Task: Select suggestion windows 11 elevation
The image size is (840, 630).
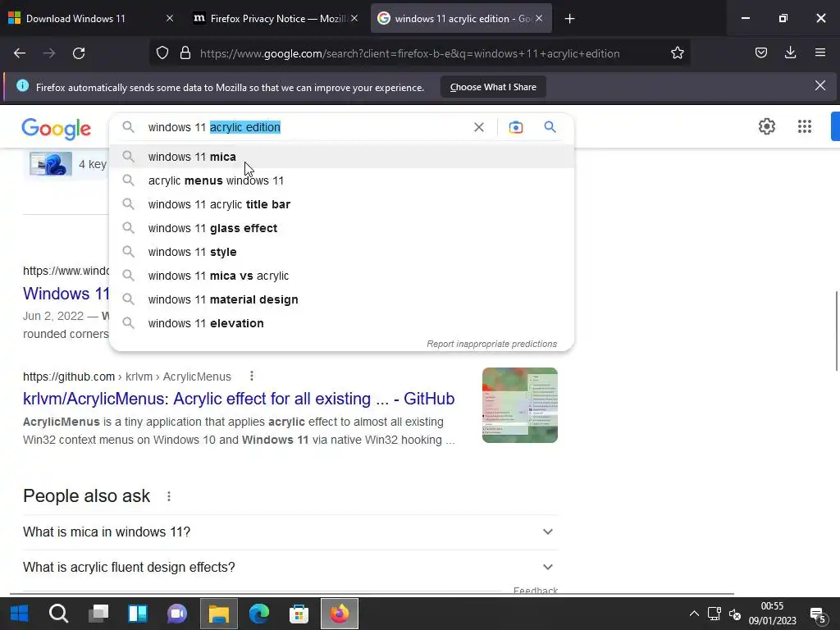Action: 341,323
